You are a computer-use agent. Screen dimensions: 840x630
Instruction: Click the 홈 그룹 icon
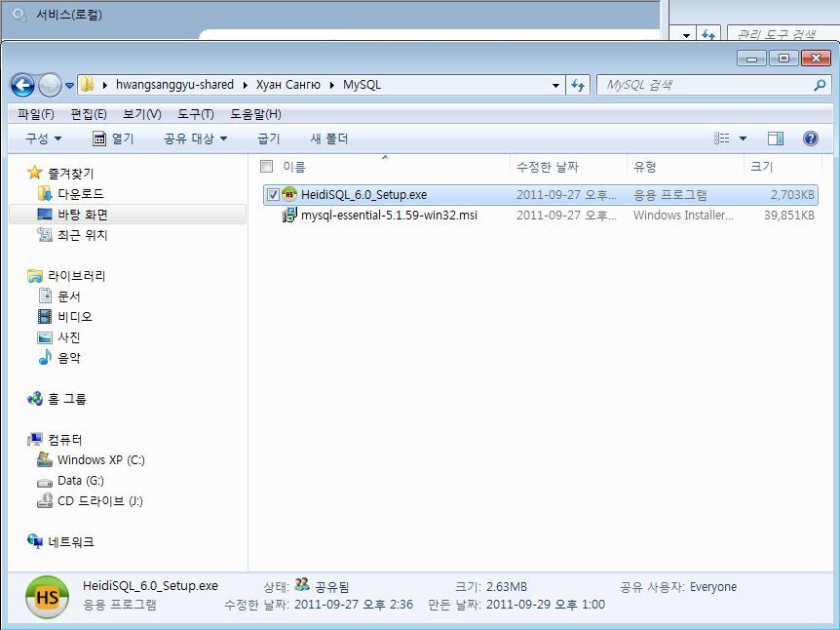click(34, 398)
